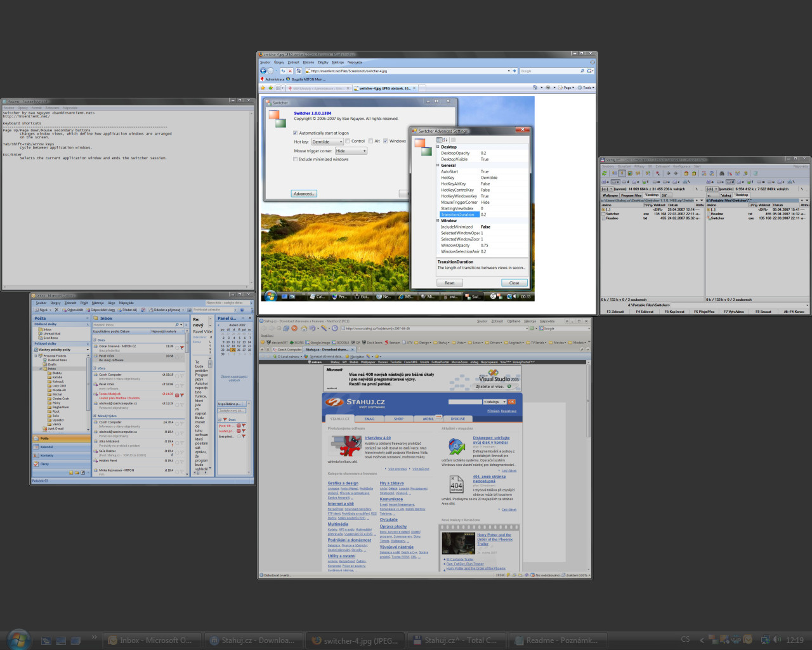Toggle Automatically start at logon

coord(295,133)
